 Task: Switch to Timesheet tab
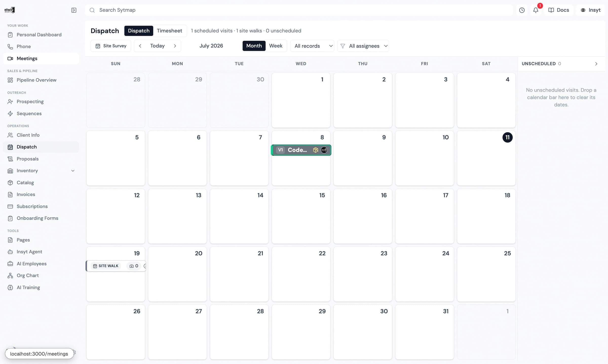tap(169, 31)
